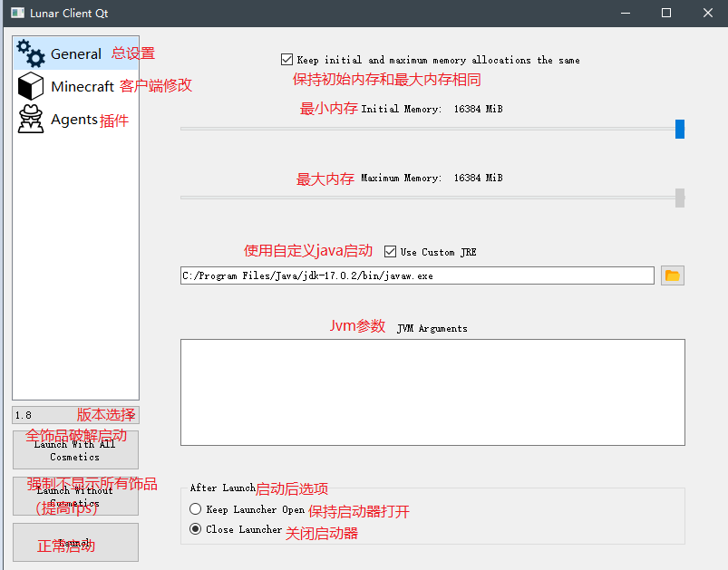
Task: Toggle the Use Custom JRE checkbox
Action: 390,252
